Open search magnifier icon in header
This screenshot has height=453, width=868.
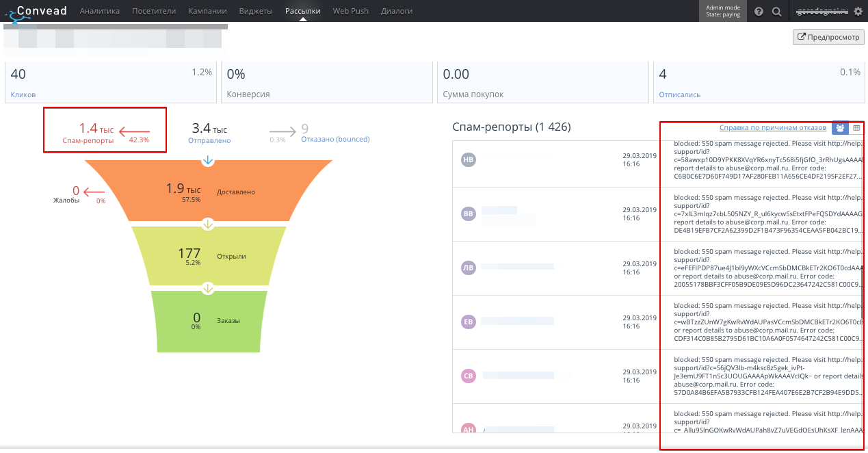coord(776,12)
